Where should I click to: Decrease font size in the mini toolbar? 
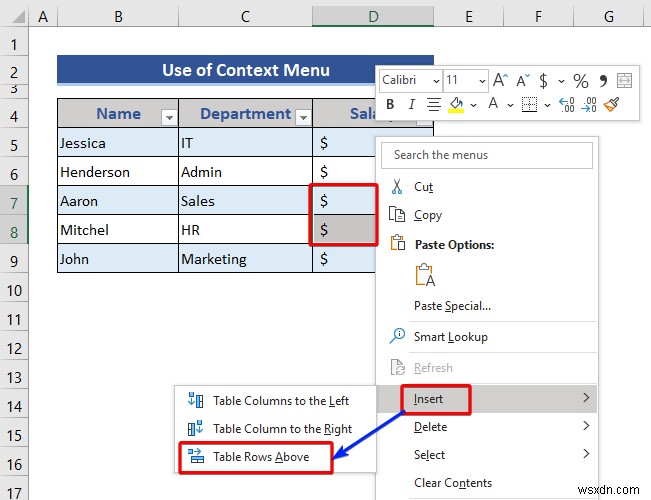523,80
